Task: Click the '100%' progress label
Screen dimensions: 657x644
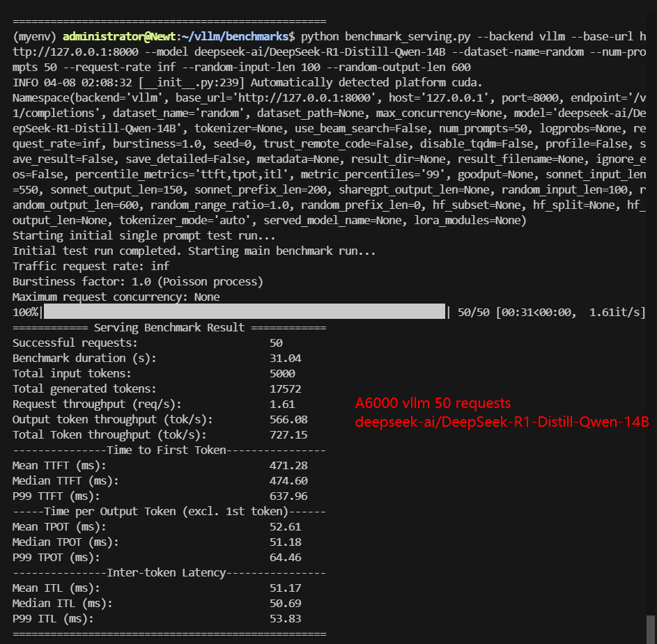Action: point(25,313)
